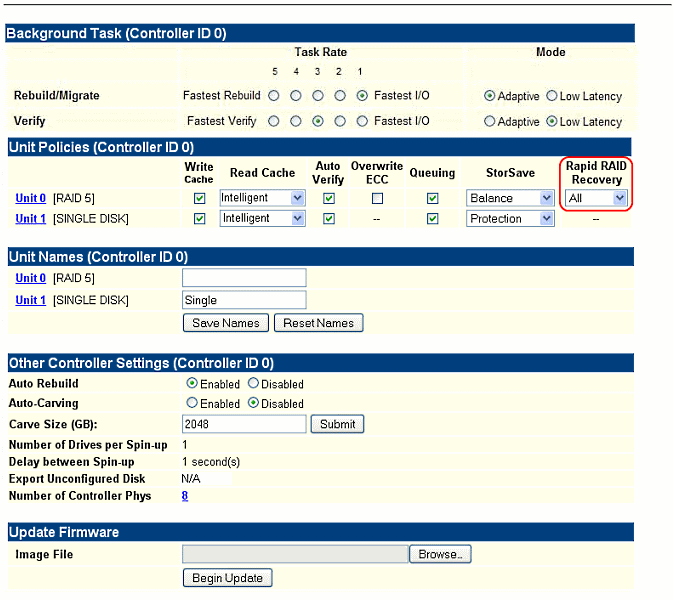Open Read Cache dropdown for Unit 1
The image size is (673, 600).
point(263,218)
